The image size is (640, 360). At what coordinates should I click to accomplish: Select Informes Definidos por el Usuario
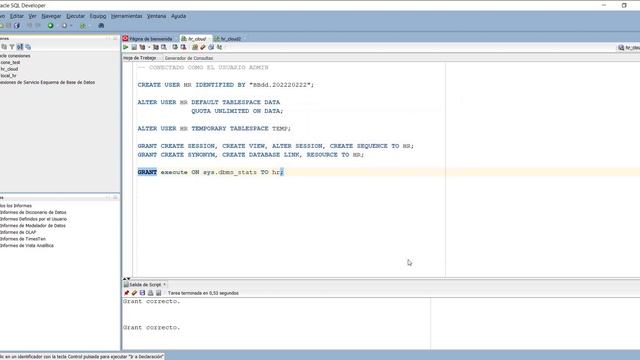pos(33,219)
